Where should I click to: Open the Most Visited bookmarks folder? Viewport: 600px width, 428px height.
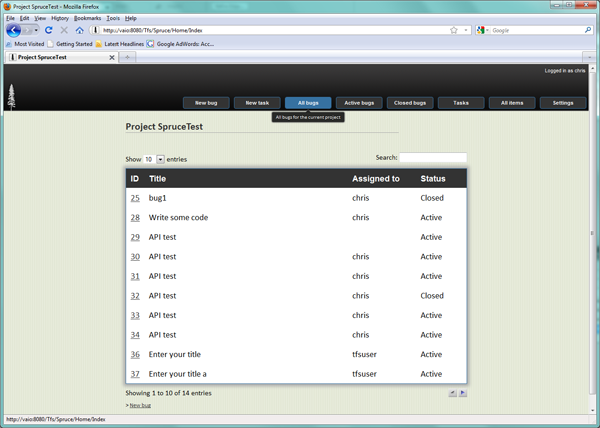click(x=25, y=44)
